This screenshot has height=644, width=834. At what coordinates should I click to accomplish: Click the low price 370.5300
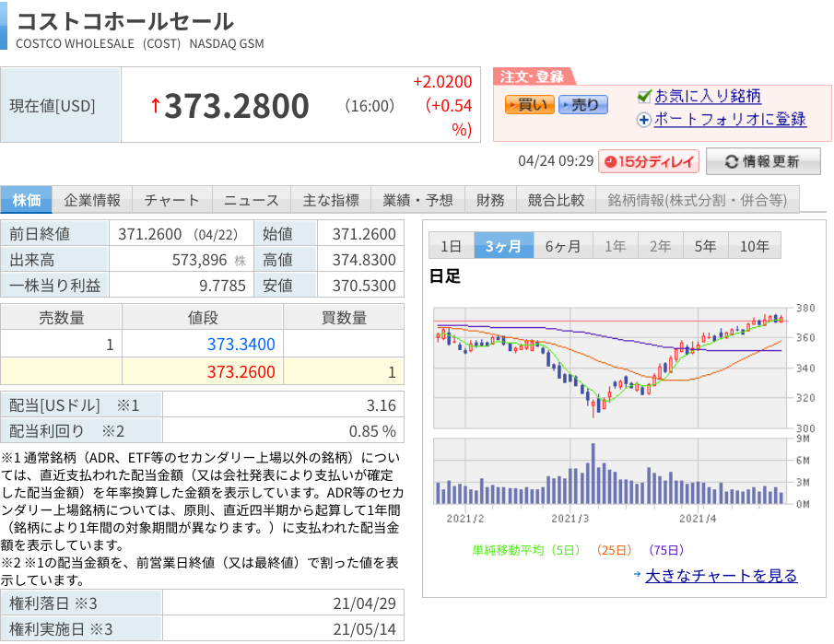point(364,286)
